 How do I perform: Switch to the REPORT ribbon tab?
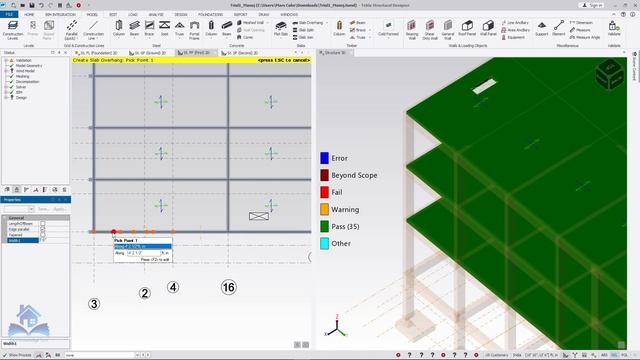[x=240, y=14]
